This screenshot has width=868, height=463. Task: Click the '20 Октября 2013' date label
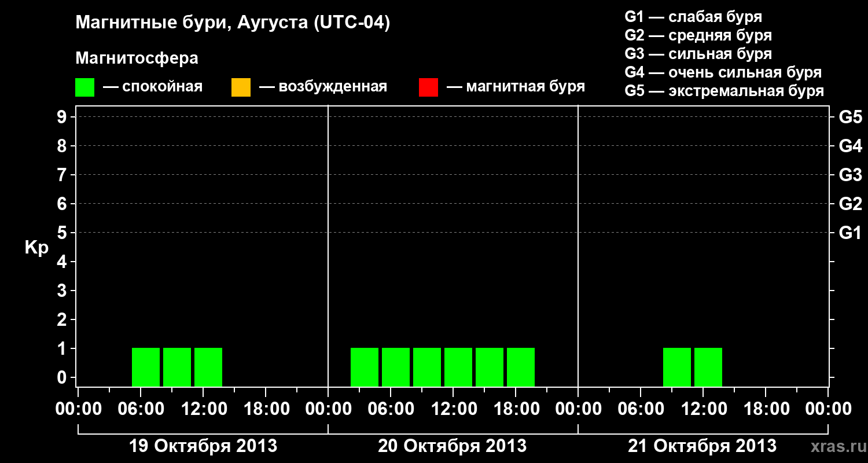click(x=453, y=446)
